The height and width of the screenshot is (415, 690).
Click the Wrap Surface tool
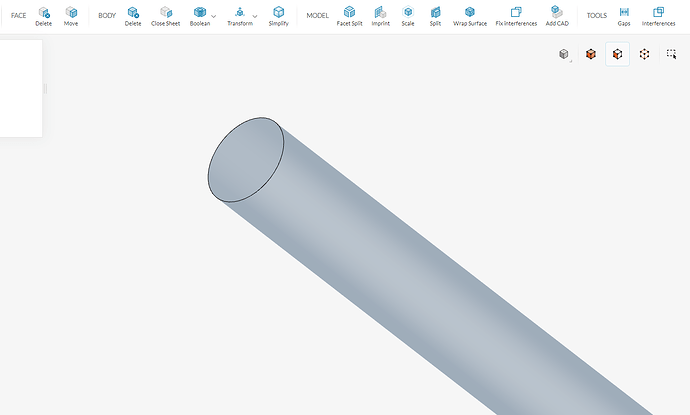(470, 16)
